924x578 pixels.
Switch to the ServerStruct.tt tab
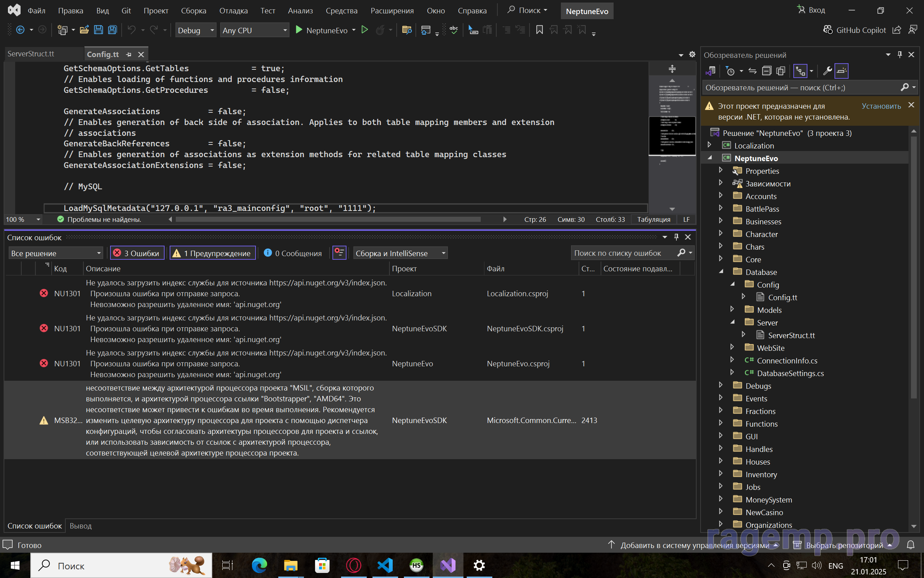31,54
